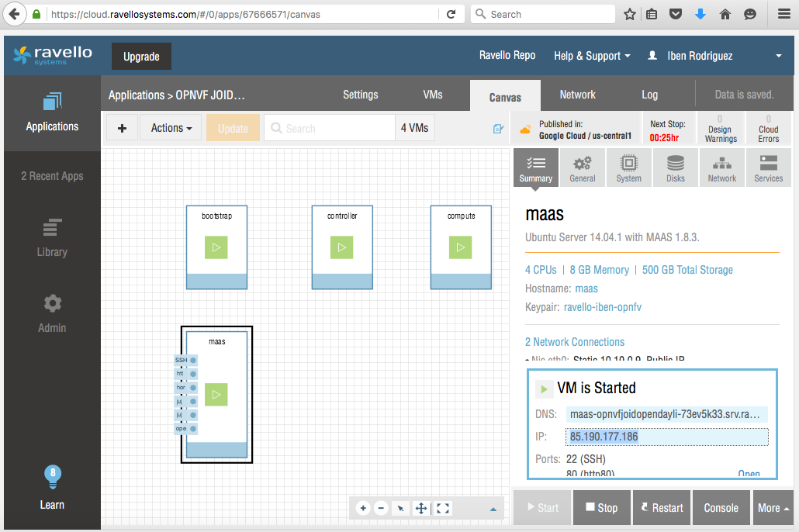Switch to the VMs tab
The image size is (799, 532).
433,95
